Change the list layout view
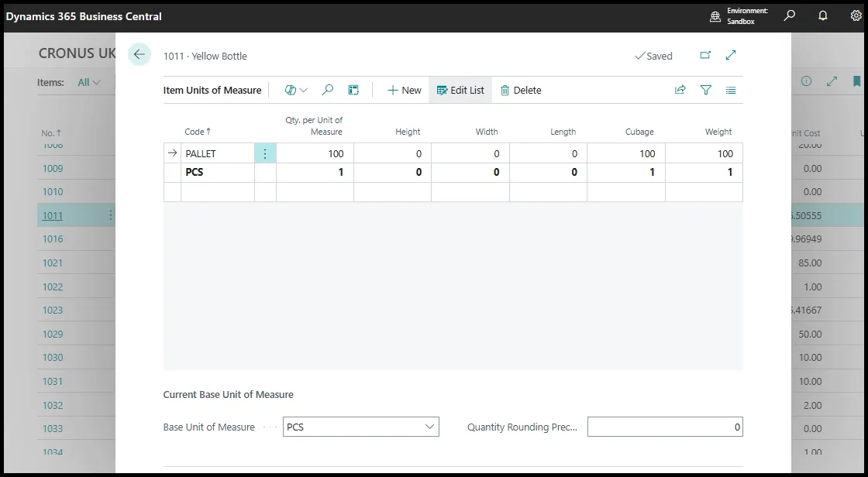The image size is (868, 477). pyautogui.click(x=731, y=90)
